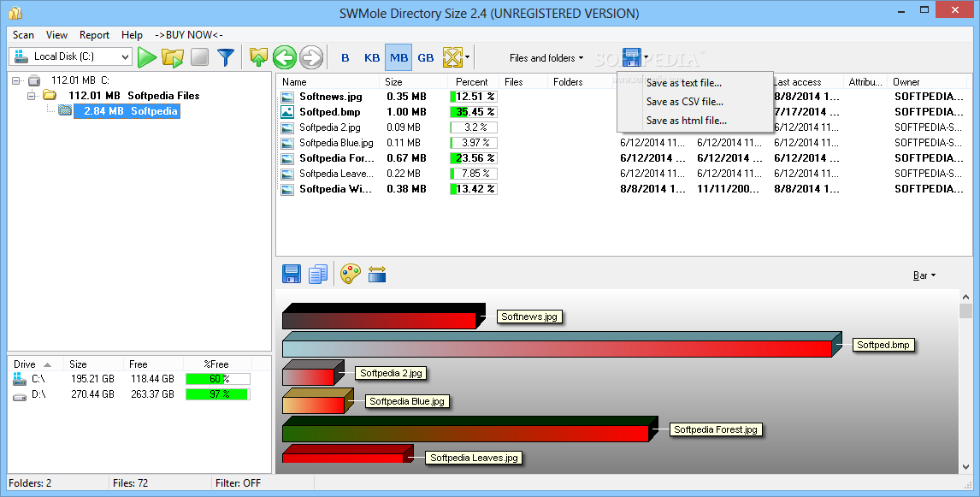
Task: Save chart using floppy disk icon
Action: tap(292, 274)
